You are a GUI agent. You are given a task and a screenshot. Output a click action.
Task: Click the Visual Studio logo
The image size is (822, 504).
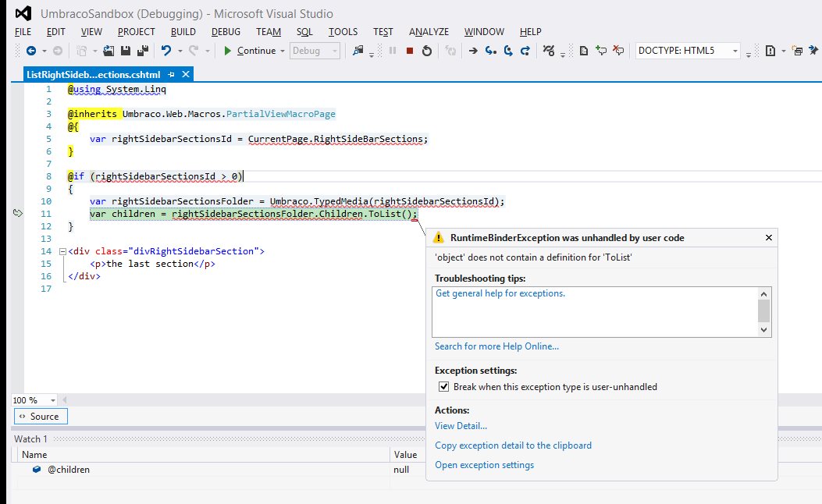point(23,13)
